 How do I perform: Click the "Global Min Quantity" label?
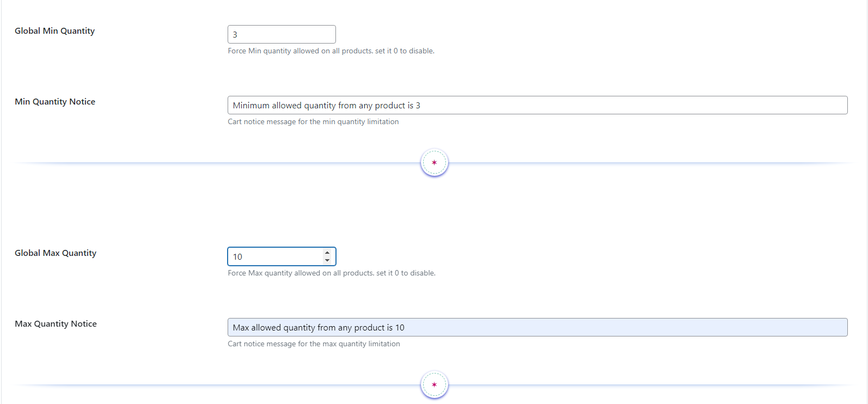click(x=54, y=31)
